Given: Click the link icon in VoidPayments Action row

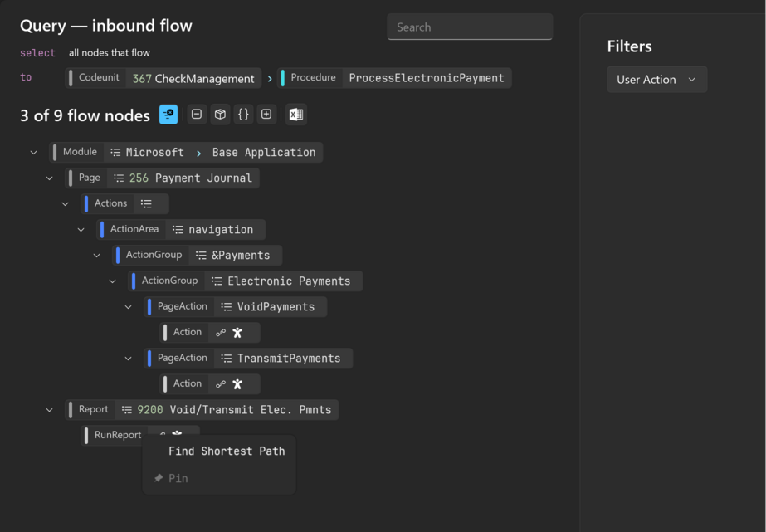Looking at the screenshot, I should point(221,333).
